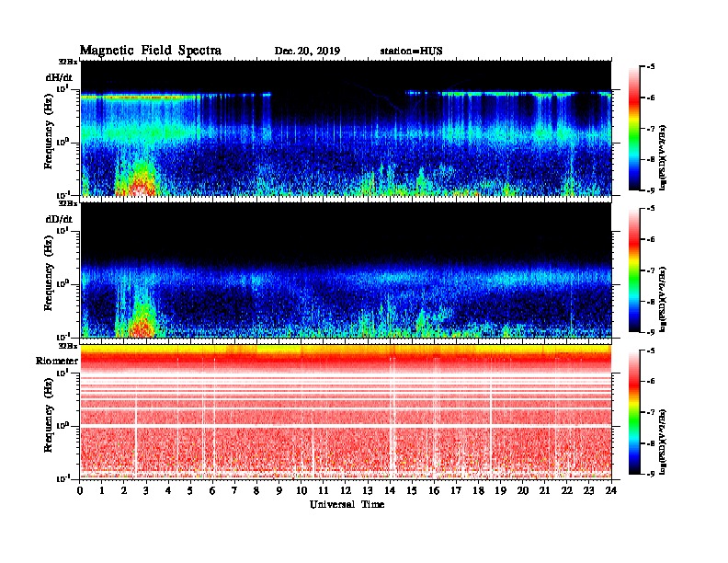Click "-8" tick on Riometer color bar
The image size is (728, 563).
(x=651, y=443)
